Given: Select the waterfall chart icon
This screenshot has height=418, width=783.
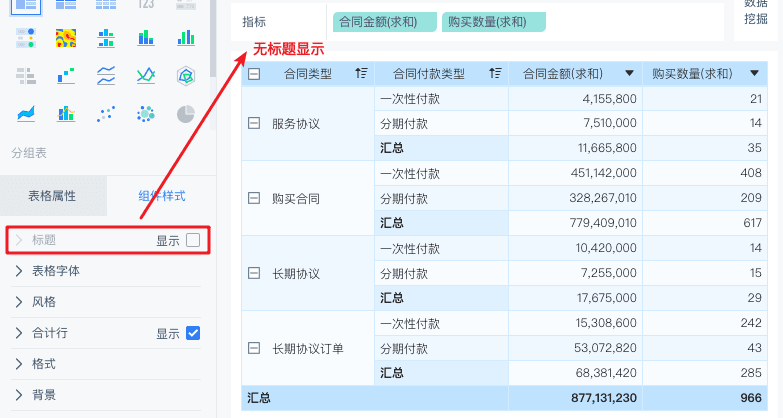Looking at the screenshot, I should [66, 76].
